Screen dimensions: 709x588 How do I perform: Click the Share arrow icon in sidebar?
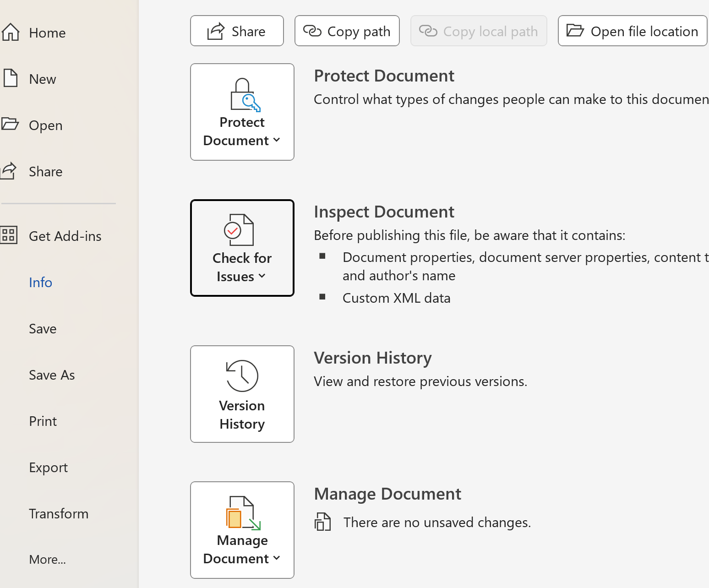point(9,171)
